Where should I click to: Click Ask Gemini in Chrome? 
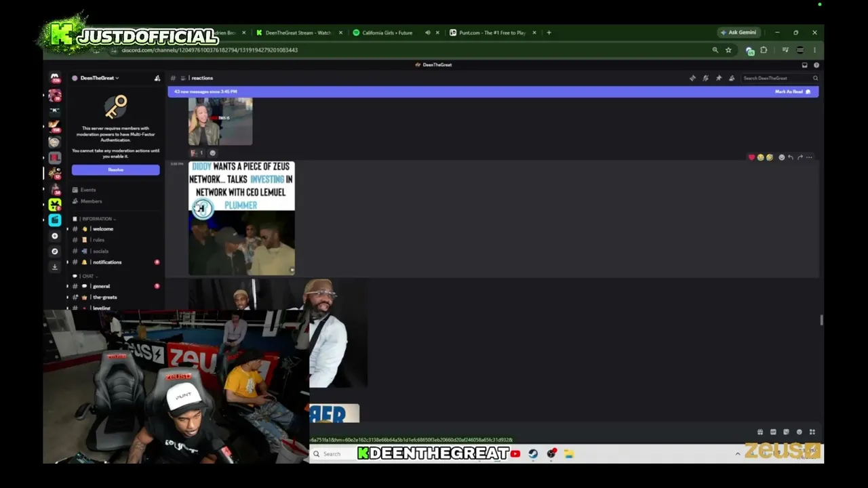click(x=738, y=33)
